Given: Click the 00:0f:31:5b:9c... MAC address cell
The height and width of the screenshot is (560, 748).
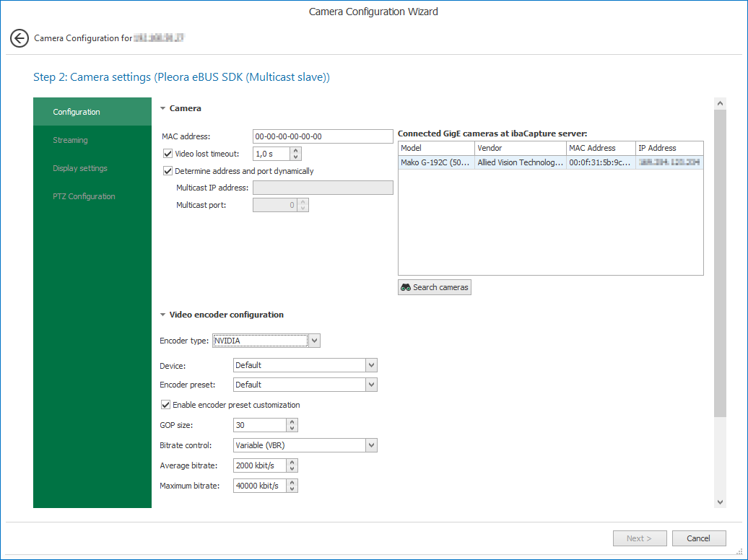Looking at the screenshot, I should pyautogui.click(x=601, y=162).
